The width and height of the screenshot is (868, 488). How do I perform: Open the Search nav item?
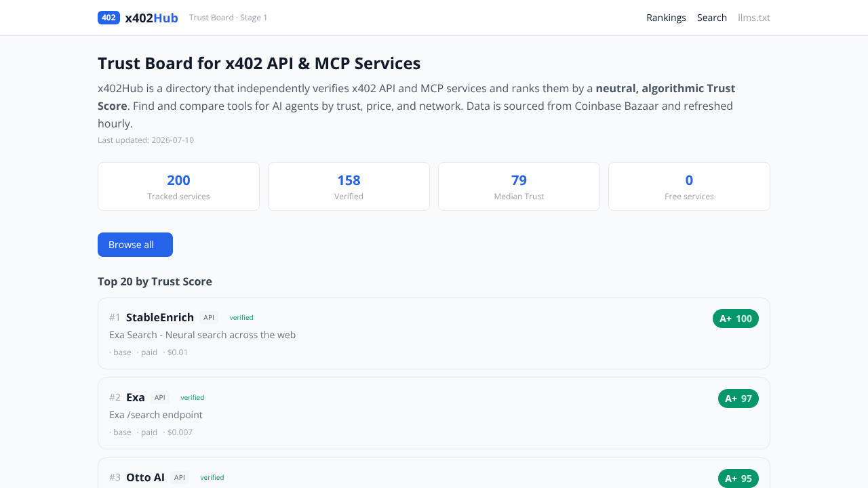(712, 18)
